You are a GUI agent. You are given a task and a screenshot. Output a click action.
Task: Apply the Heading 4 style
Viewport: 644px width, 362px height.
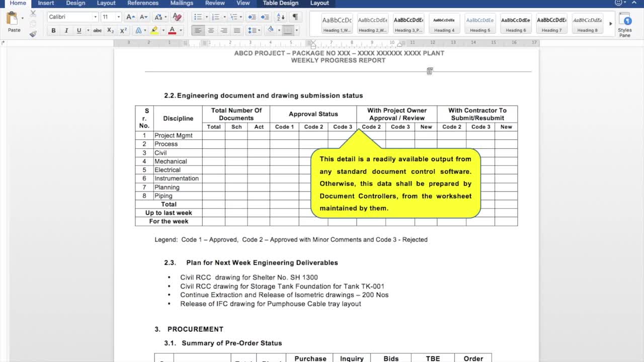(x=444, y=24)
